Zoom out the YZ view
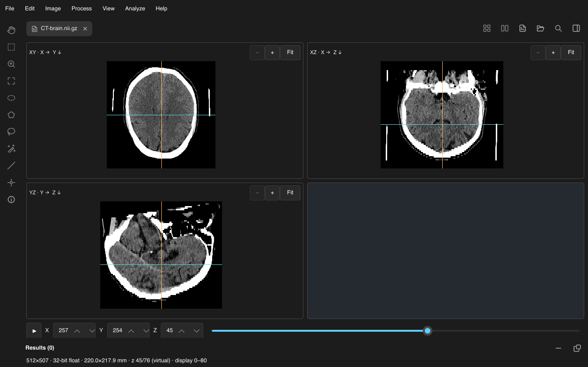Image resolution: width=588 pixels, height=367 pixels. 257,193
